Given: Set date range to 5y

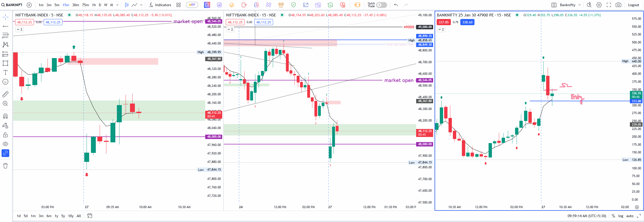Looking at the screenshot, I should pyautogui.click(x=63, y=216).
